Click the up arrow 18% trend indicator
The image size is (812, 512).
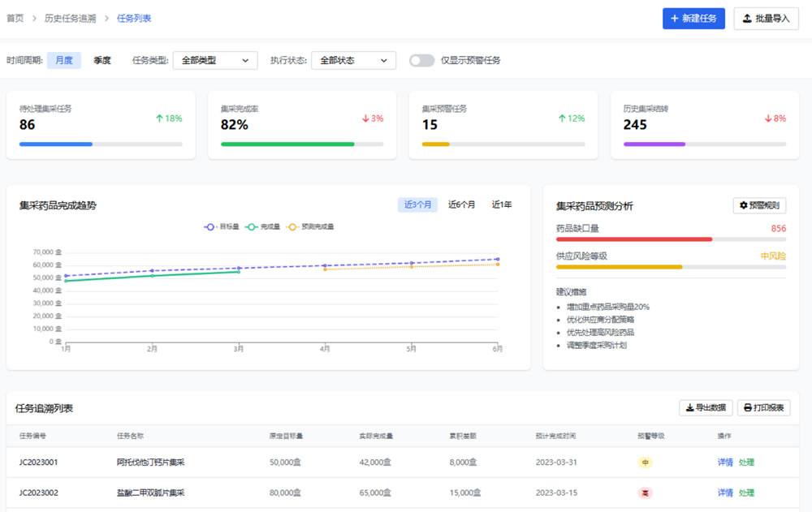click(169, 118)
